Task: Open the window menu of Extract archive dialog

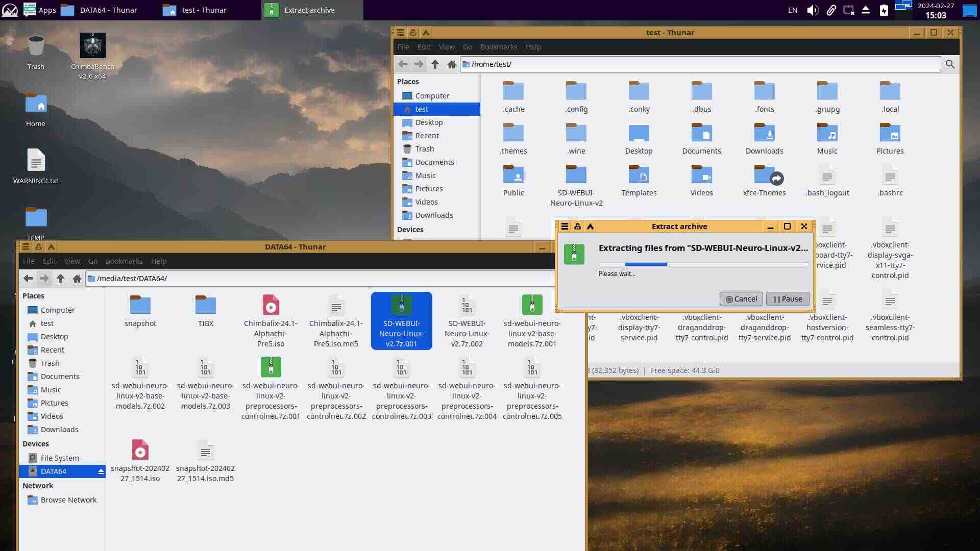Action: click(565, 227)
